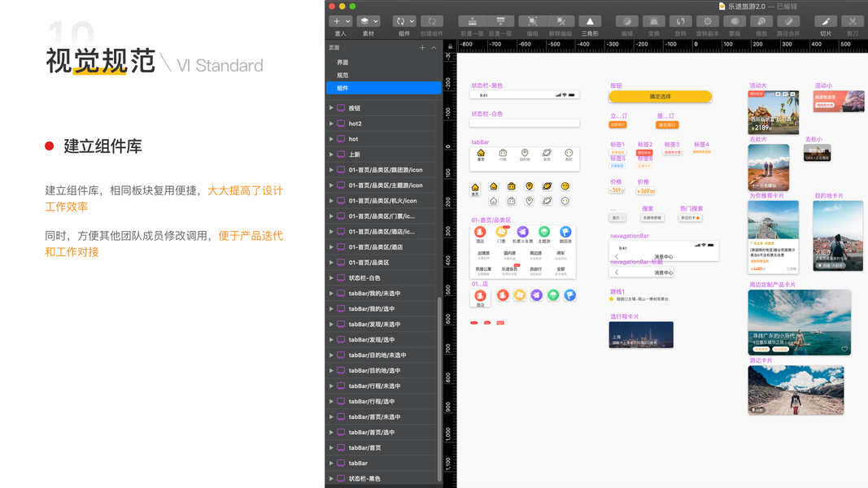Open the 组件 toolbar dropdown arrow

412,21
